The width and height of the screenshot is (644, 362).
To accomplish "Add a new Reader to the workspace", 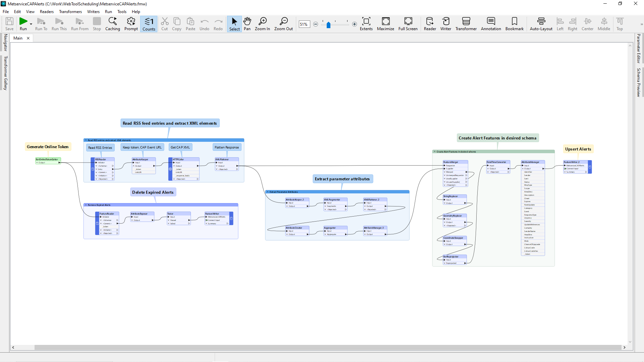I will 430,24.
